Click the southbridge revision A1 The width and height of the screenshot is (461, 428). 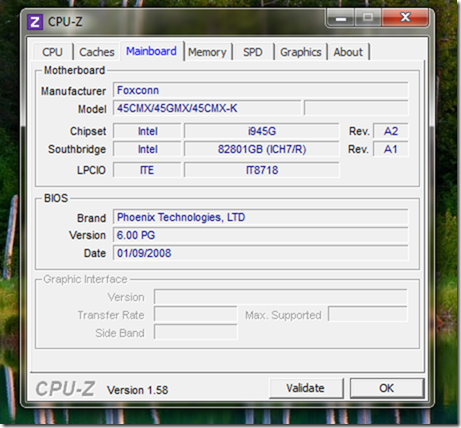coord(391,149)
